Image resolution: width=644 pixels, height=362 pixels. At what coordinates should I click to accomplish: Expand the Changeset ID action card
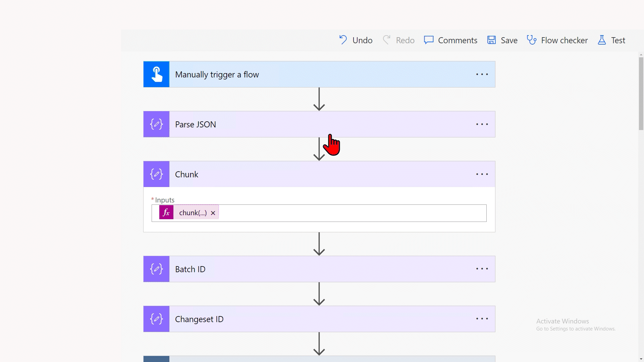click(x=319, y=319)
